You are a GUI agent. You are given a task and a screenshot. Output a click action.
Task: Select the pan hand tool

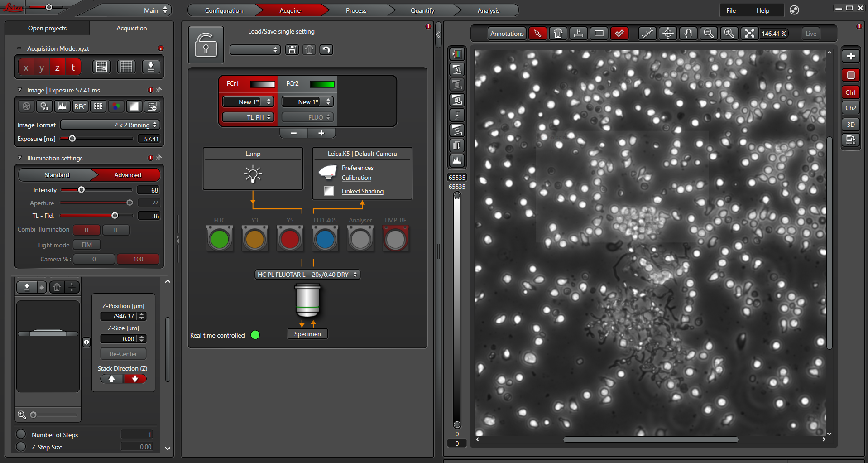(x=688, y=34)
